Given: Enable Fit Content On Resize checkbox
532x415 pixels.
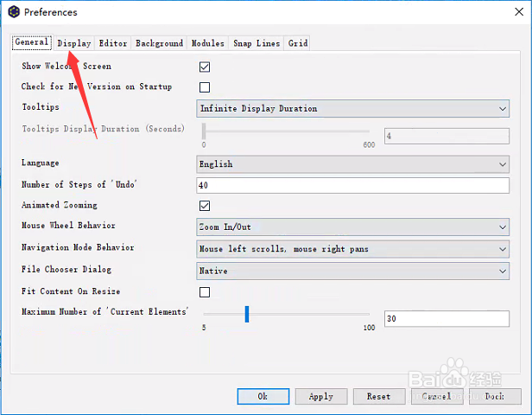Looking at the screenshot, I should tap(205, 292).
